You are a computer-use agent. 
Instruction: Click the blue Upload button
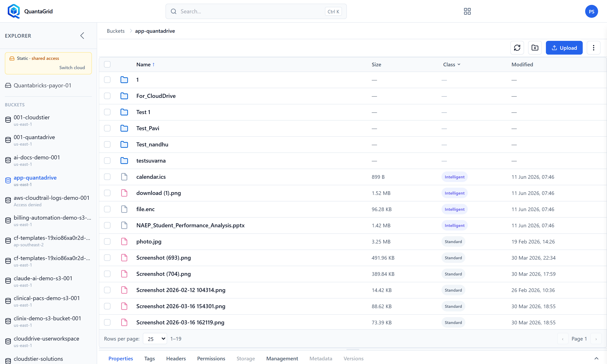coord(564,48)
